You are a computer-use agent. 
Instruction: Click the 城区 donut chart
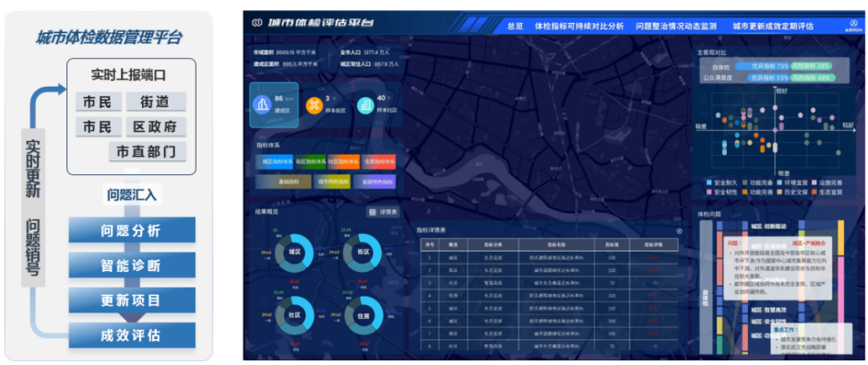coord(294,253)
